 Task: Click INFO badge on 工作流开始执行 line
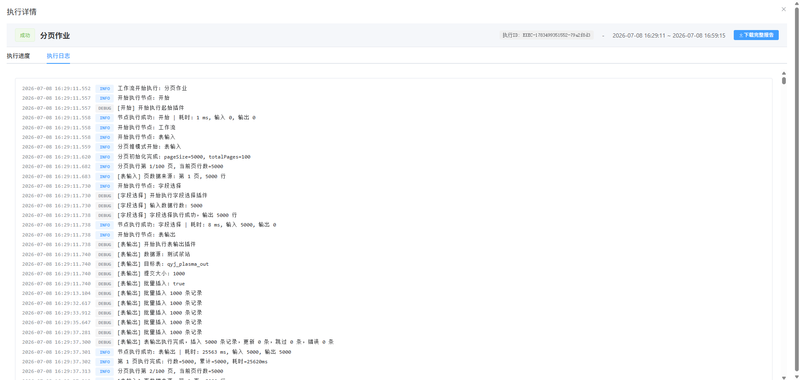(x=105, y=88)
